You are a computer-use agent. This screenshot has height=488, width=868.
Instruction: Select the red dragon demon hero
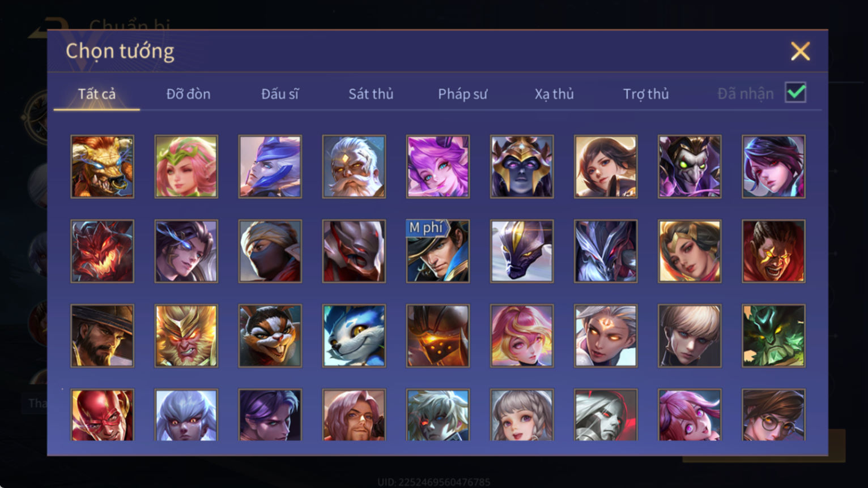coord(103,251)
